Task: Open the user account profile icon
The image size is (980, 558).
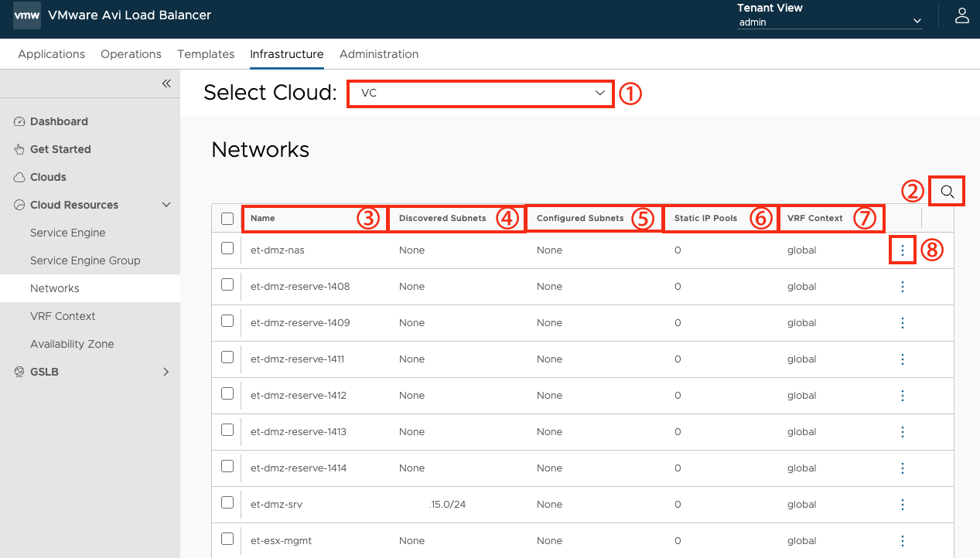Action: tap(961, 15)
